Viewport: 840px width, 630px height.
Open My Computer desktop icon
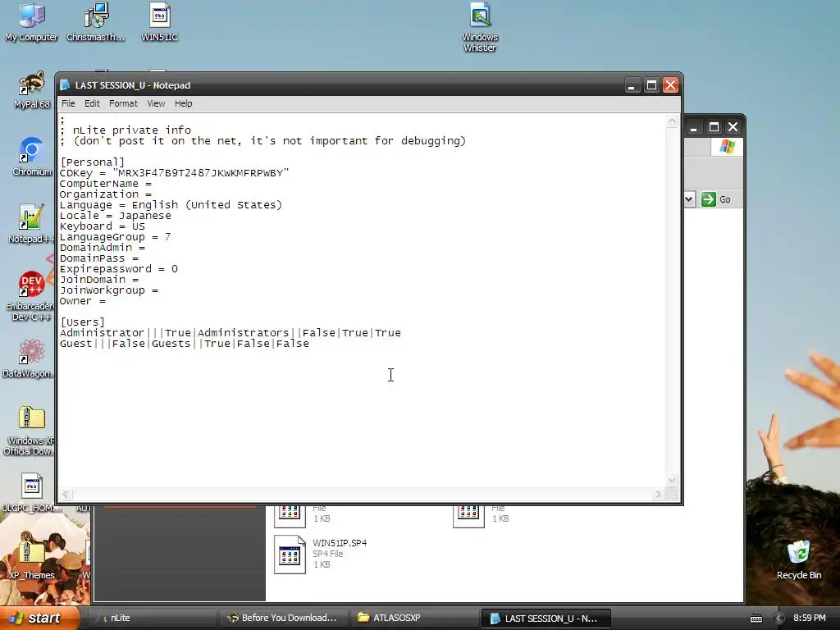(x=31, y=22)
